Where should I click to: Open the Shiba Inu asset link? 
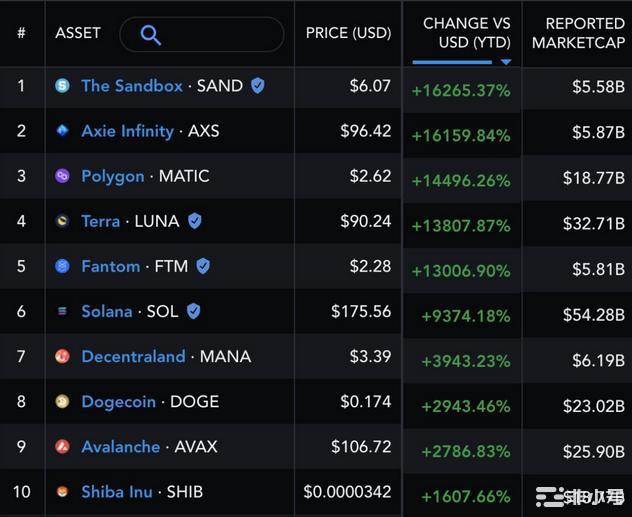[x=117, y=491]
